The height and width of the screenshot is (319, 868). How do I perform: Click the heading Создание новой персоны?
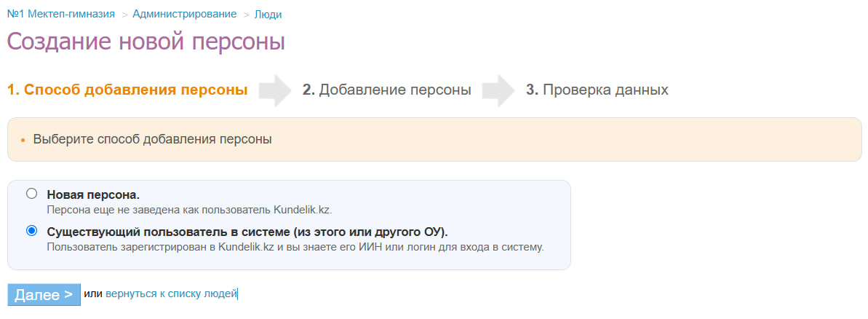click(146, 42)
